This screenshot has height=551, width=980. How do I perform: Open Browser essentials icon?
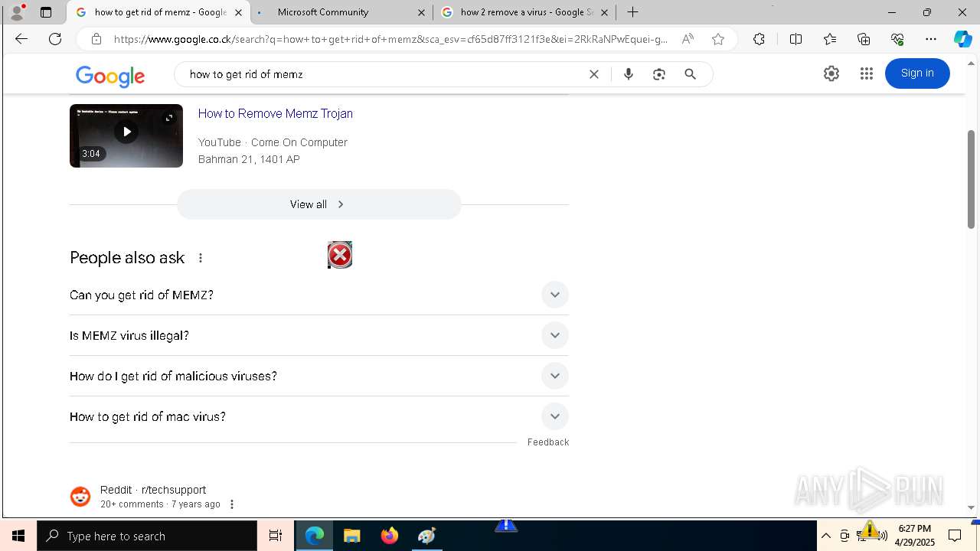coord(897,39)
